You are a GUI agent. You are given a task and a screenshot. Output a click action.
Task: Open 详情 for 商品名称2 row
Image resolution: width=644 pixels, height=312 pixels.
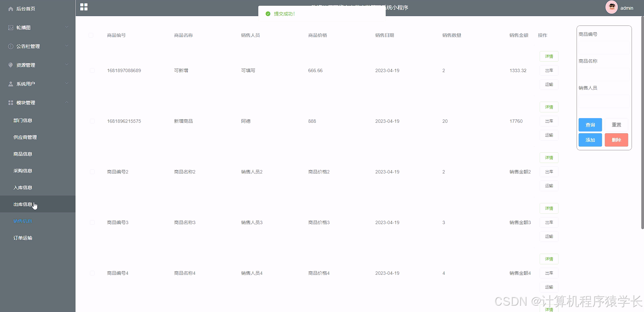(549, 158)
